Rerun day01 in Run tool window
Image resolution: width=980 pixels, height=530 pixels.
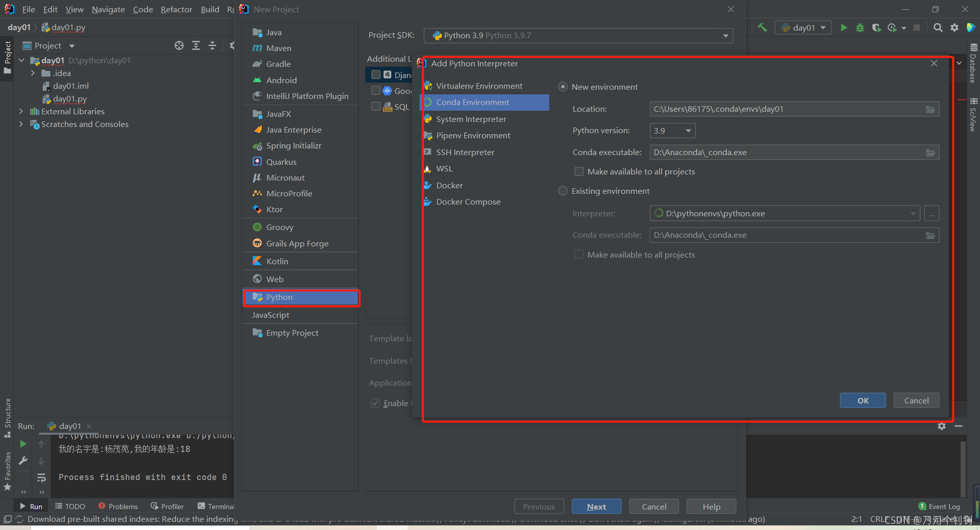point(23,444)
